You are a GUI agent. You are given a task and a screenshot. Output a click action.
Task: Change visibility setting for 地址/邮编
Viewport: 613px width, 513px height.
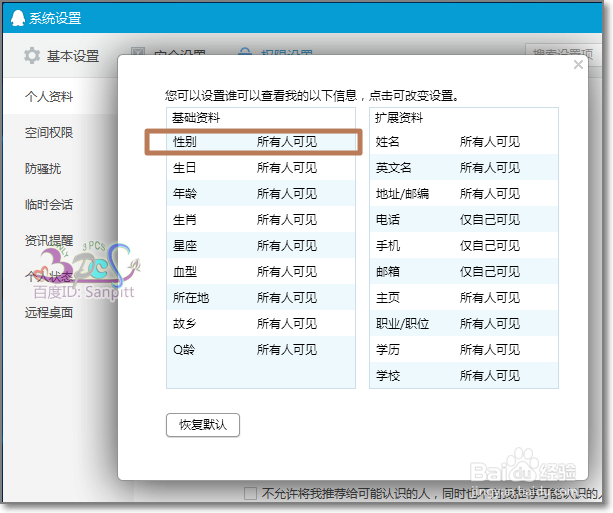click(490, 194)
